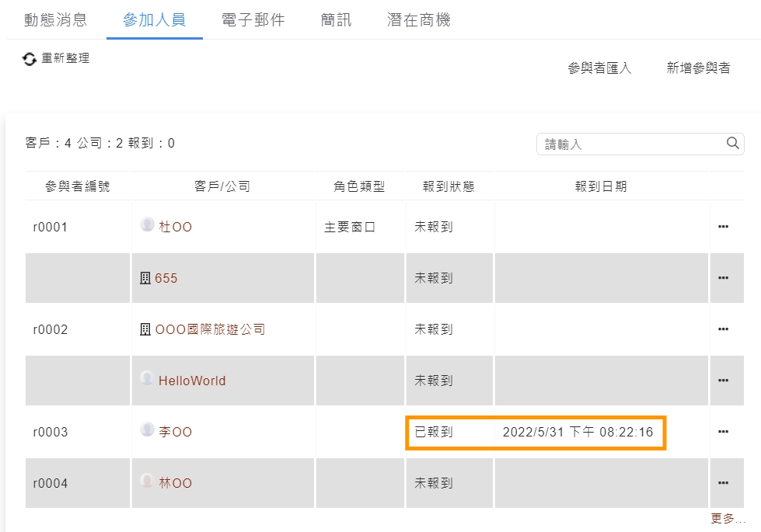
Task: Open the OOO國際旅遊公司 company link
Action: [x=210, y=329]
